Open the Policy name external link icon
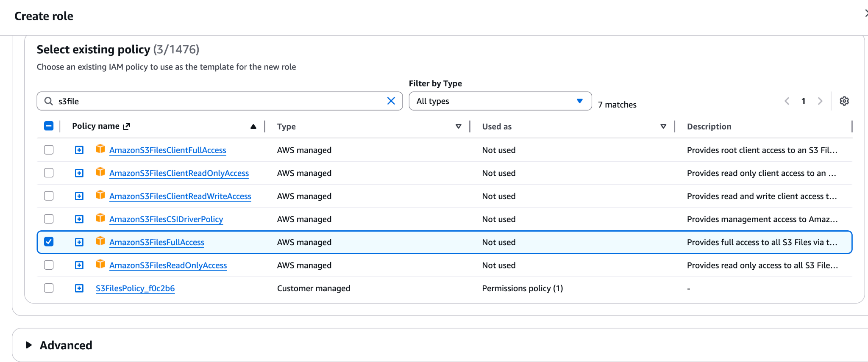Screen dimensions: 868x362 [126, 126]
